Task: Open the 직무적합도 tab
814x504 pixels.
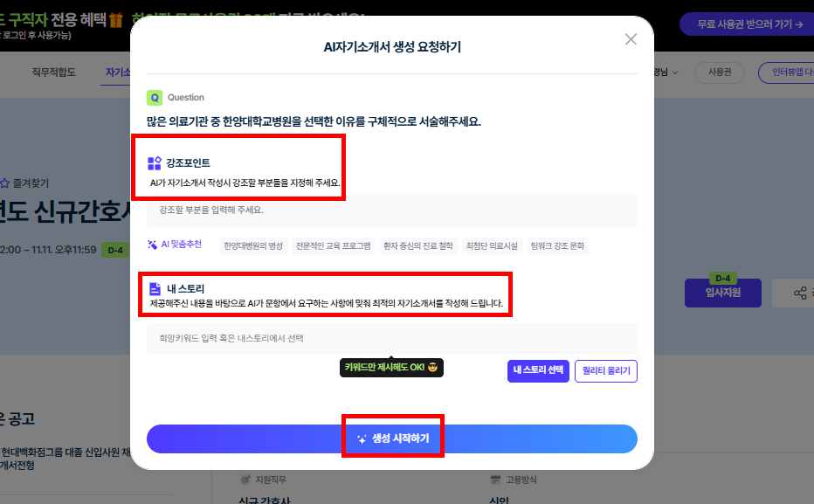Action: pos(53,72)
